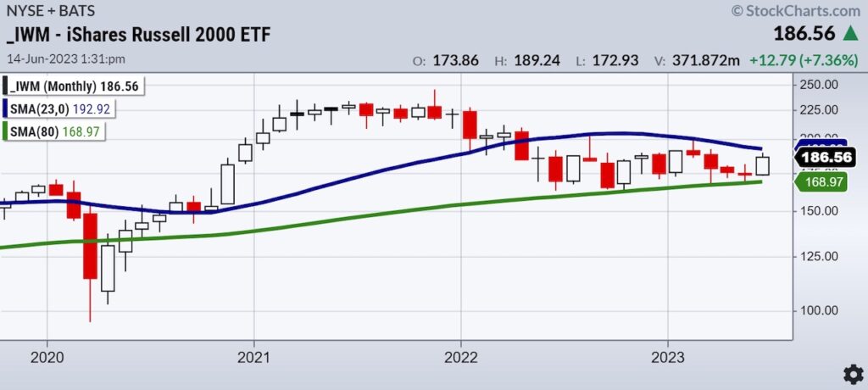Click the green SMA(80) legend swatch
868x390 pixels.
pyautogui.click(x=6, y=132)
